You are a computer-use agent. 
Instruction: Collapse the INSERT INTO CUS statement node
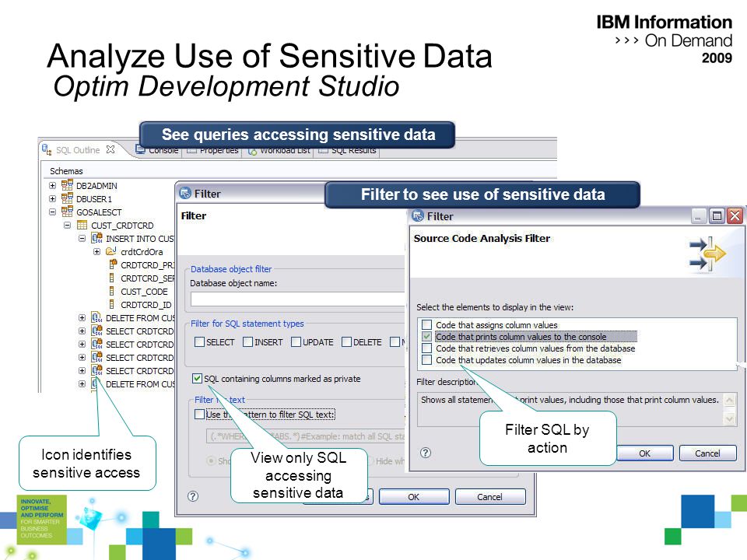(x=82, y=238)
